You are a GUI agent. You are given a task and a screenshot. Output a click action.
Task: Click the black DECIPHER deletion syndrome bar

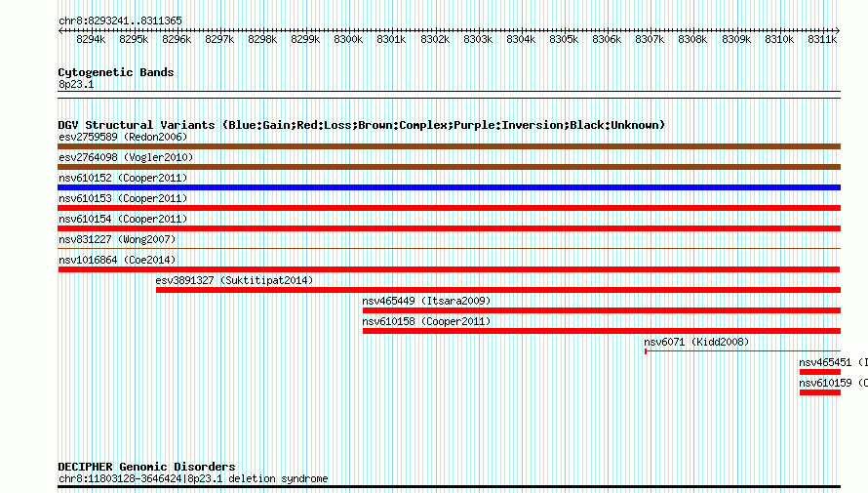tap(449, 487)
